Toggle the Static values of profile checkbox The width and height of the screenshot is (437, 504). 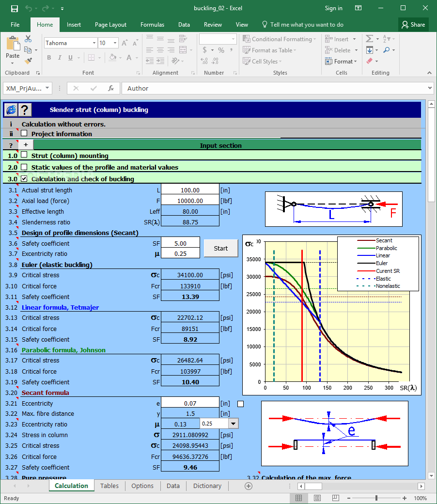tap(24, 167)
